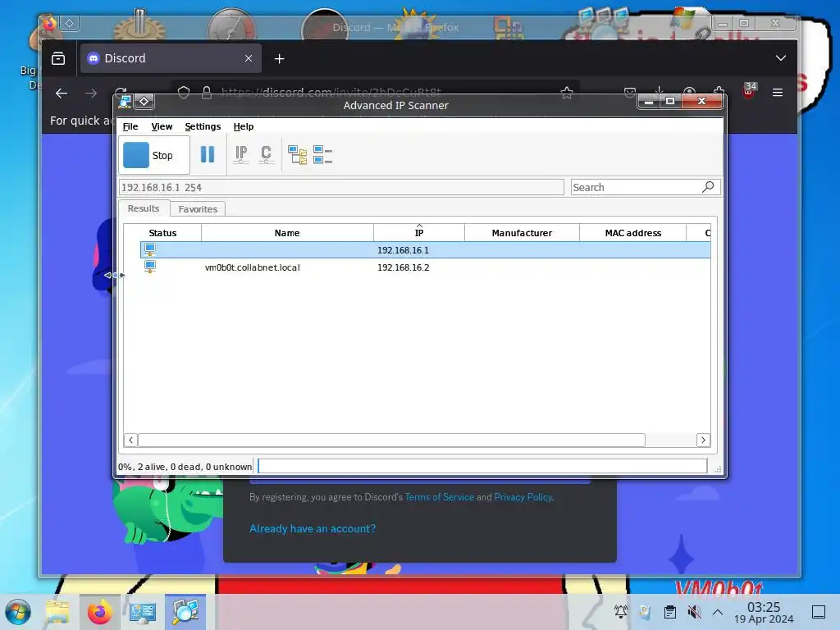
Task: Click the notification bell tray icon
Action: (621, 611)
